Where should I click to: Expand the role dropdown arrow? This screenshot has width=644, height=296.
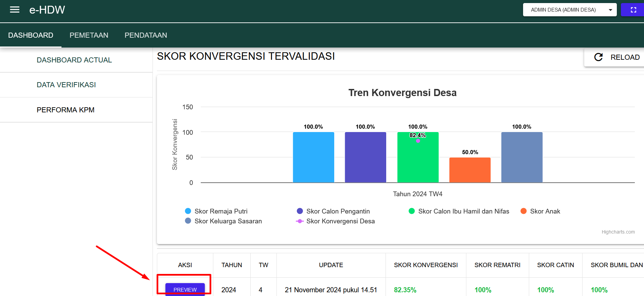coord(610,10)
